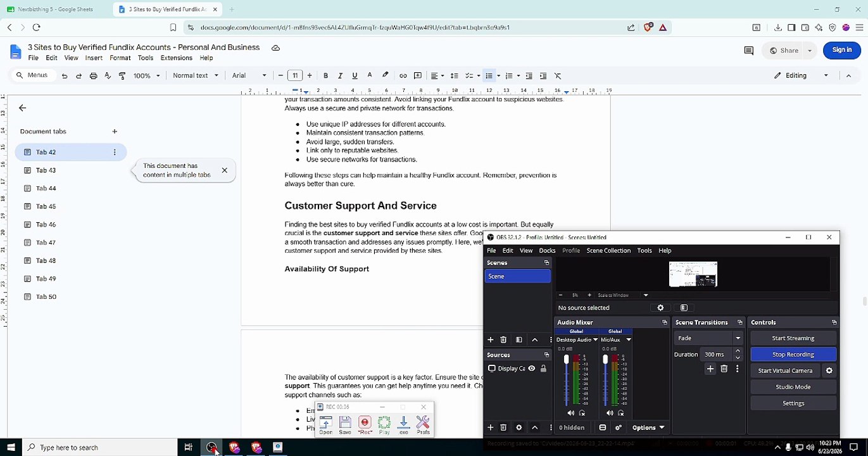868x456 pixels.
Task: Toggle the bulleted list button
Action: point(489,76)
